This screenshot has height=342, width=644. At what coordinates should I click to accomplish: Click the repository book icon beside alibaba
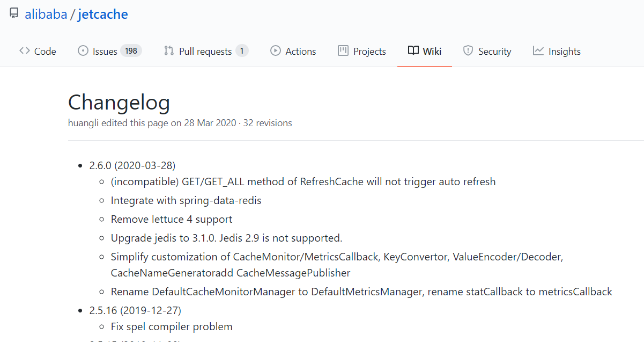pos(14,14)
